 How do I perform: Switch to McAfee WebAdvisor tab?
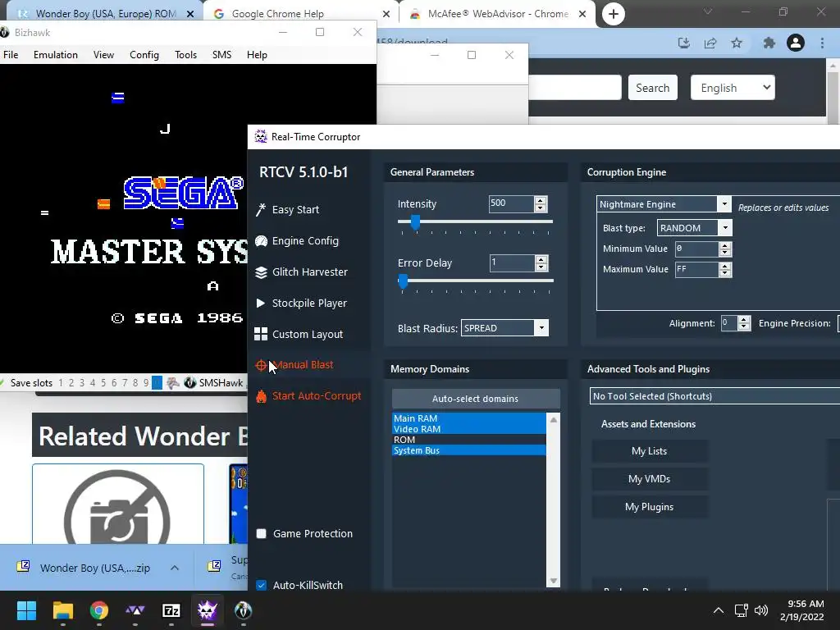pyautogui.click(x=495, y=14)
